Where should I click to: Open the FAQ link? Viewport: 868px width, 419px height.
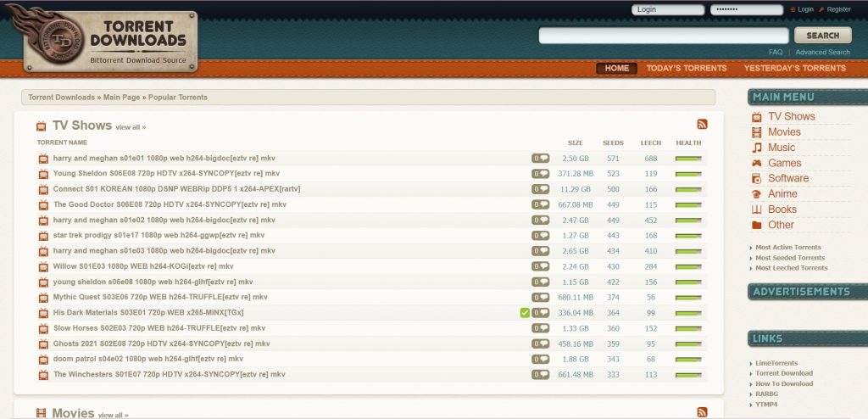(776, 52)
